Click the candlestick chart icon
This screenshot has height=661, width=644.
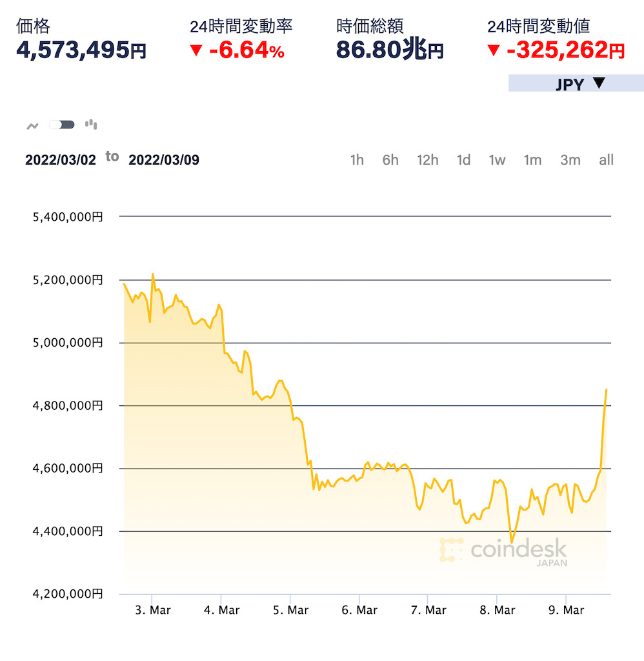click(91, 124)
